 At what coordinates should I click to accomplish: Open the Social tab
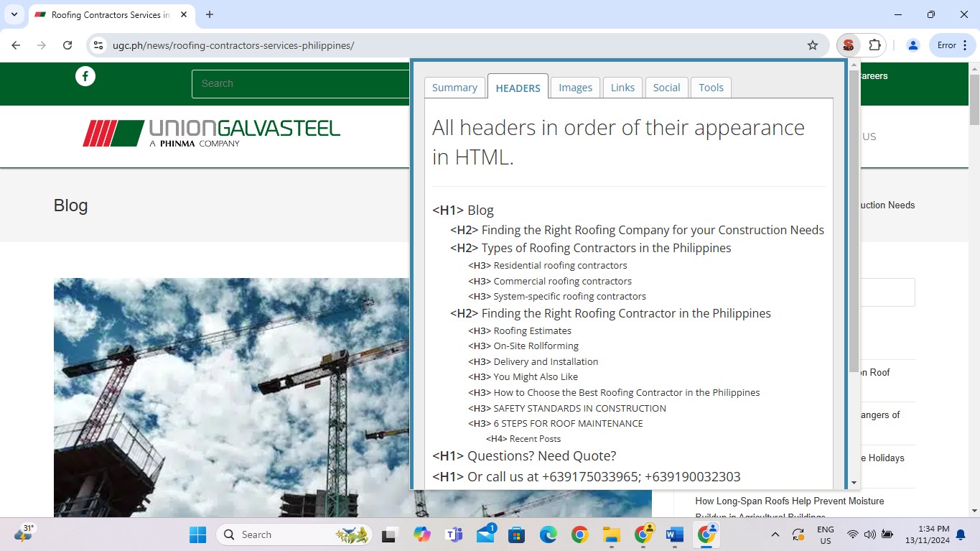pyautogui.click(x=666, y=88)
